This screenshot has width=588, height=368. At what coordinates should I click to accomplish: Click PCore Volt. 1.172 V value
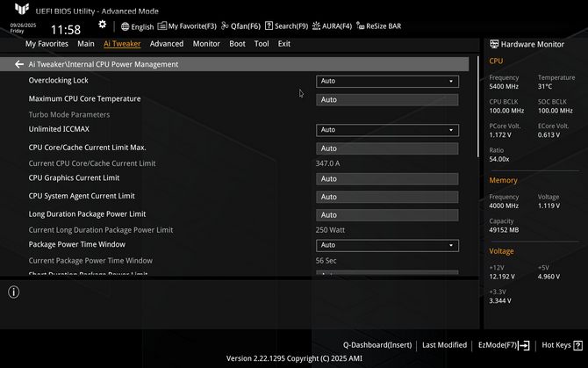[x=500, y=135]
